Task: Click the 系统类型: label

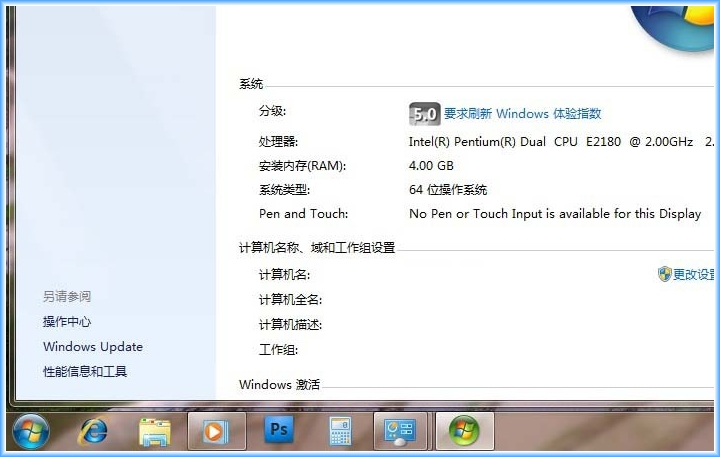Action: pyautogui.click(x=285, y=190)
